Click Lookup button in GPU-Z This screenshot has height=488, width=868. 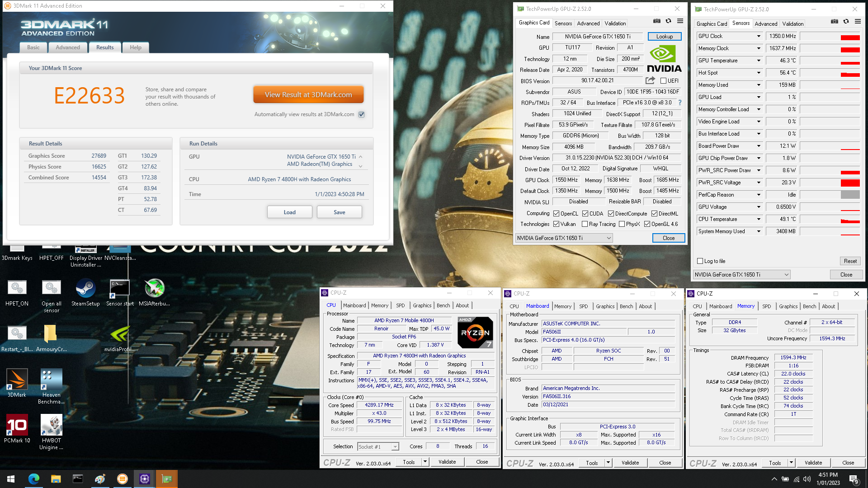point(665,37)
